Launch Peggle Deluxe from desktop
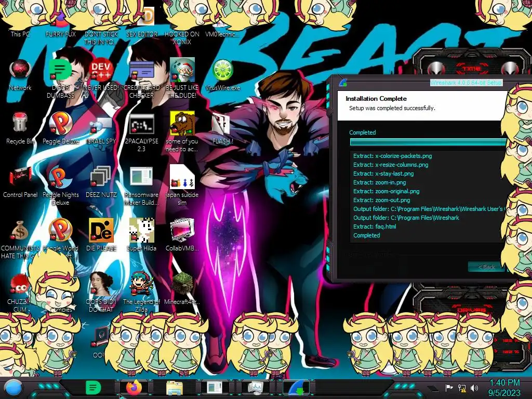This screenshot has width=532, height=399. (60, 129)
